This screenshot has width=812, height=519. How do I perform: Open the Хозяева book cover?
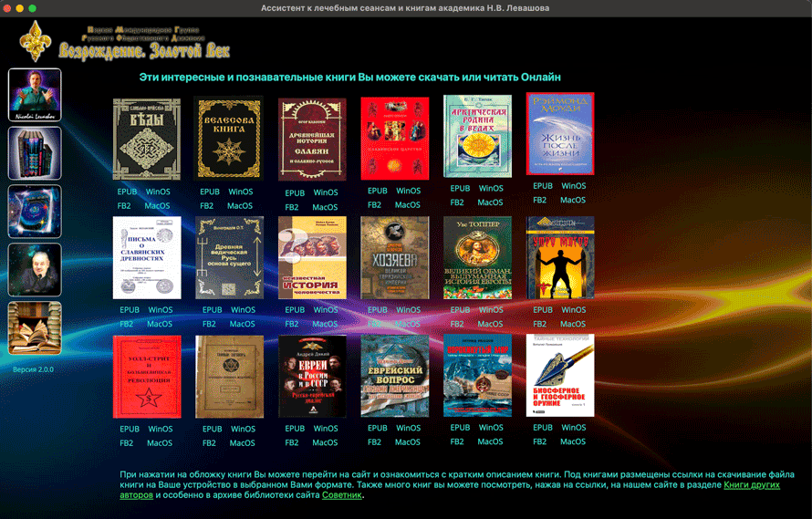point(395,257)
